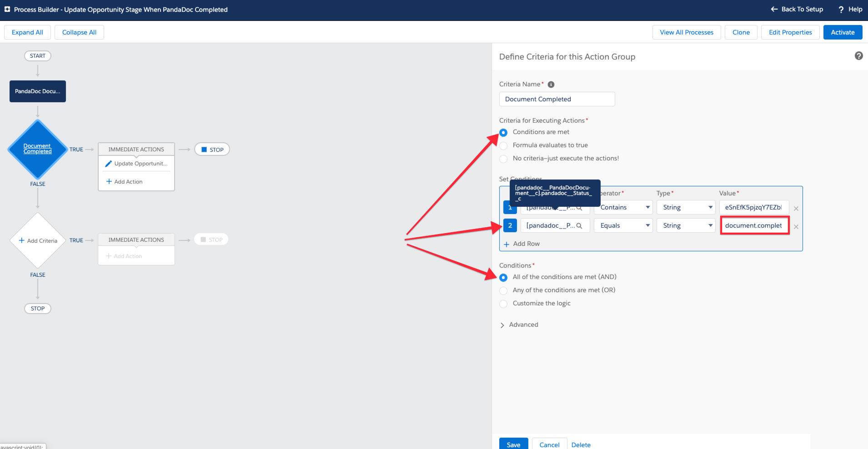The width and height of the screenshot is (868, 449).
Task: Click the grayed Add Action in second group
Action: pos(124,256)
